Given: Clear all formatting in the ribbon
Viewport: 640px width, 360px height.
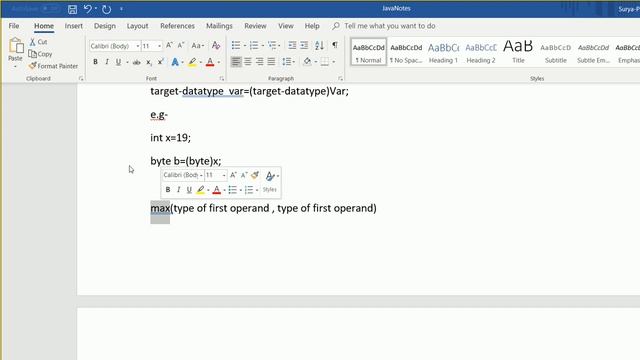Looking at the screenshot, I should click(216, 45).
